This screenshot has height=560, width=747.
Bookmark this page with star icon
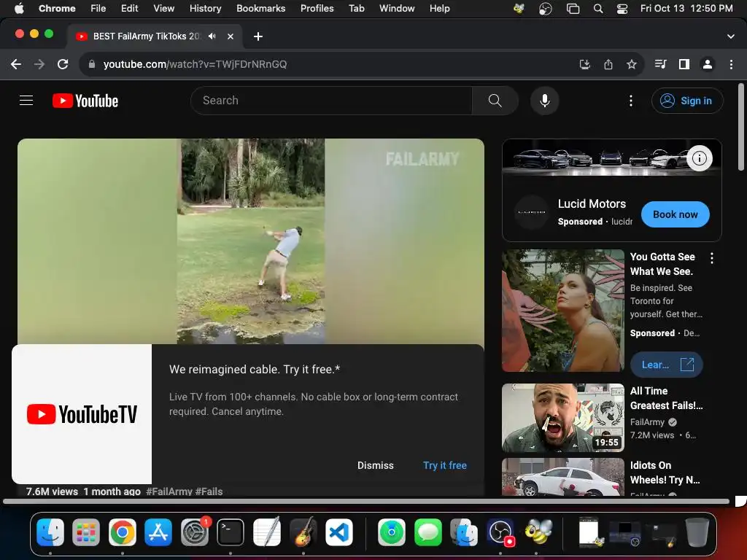(632, 64)
